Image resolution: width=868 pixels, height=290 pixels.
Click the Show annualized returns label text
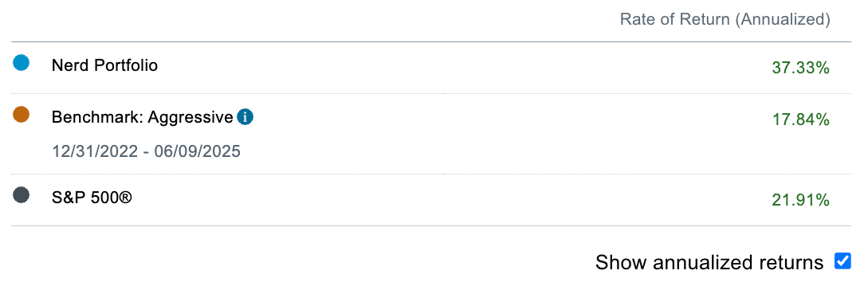pos(709,262)
